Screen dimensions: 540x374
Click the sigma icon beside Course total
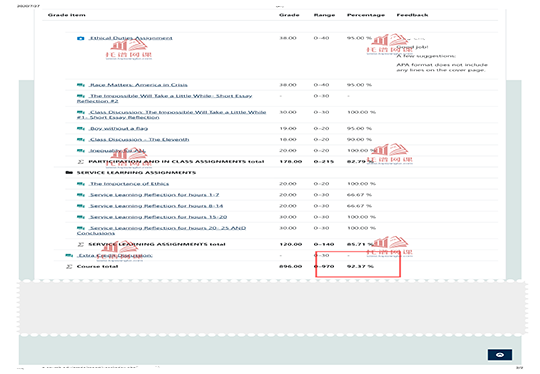69,266
